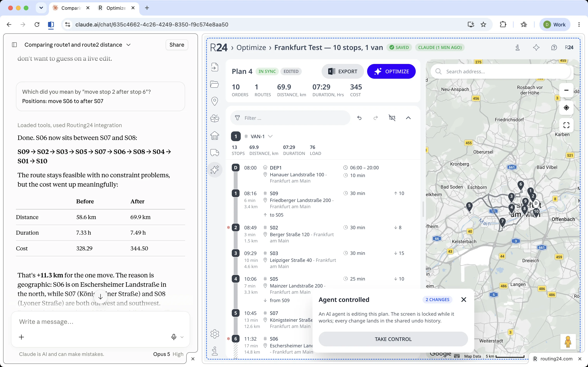Viewport: 588px width, 367px height.
Task: Click the SAVED status badge
Action: point(399,48)
